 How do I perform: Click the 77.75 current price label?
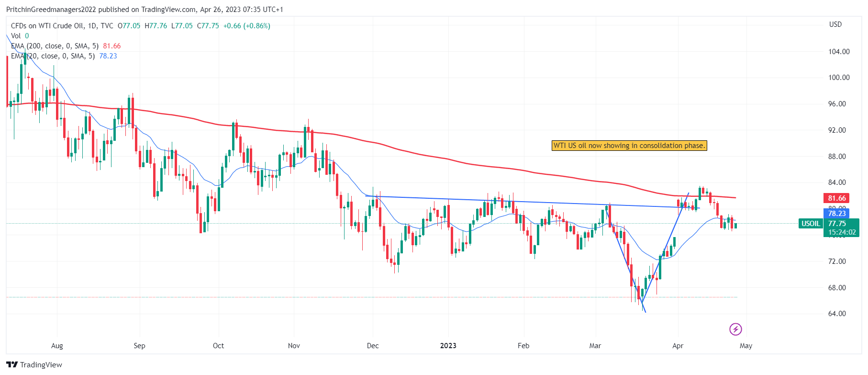(x=836, y=224)
